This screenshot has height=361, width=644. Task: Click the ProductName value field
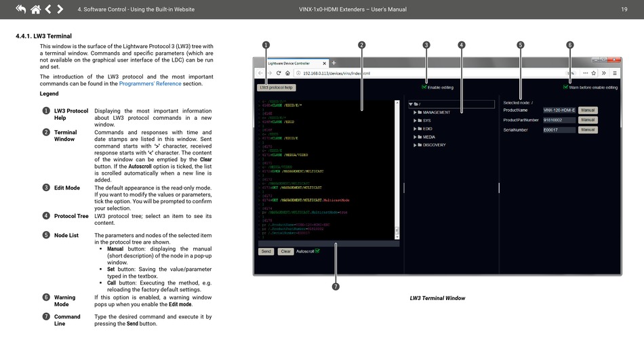click(559, 110)
